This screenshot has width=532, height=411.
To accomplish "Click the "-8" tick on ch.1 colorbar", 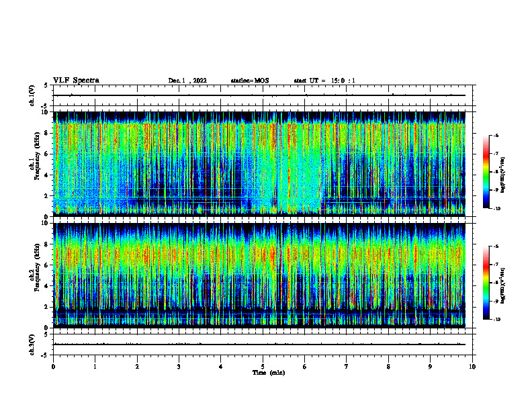I will point(496,172).
